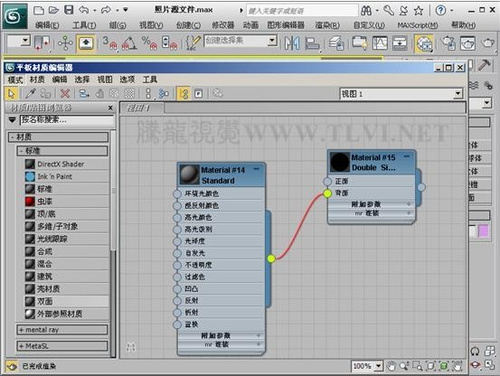Toggle the highlighted Material/Map Browser icon

coord(183,94)
